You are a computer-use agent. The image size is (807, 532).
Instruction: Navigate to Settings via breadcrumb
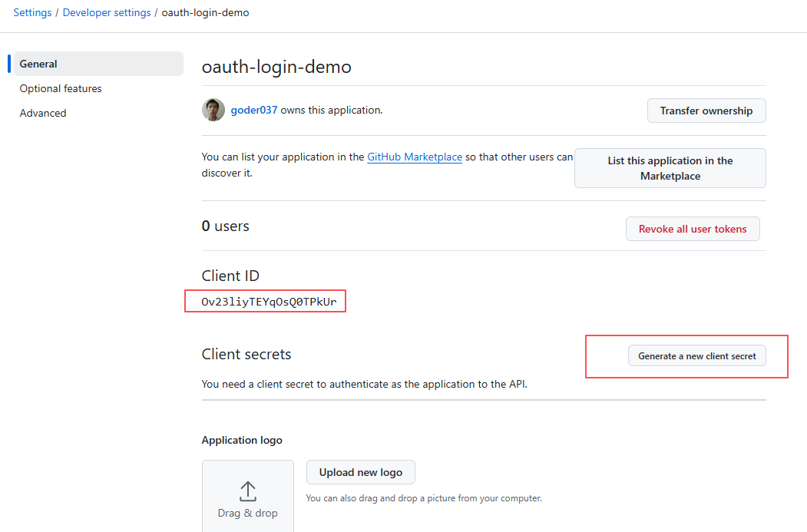[32, 12]
